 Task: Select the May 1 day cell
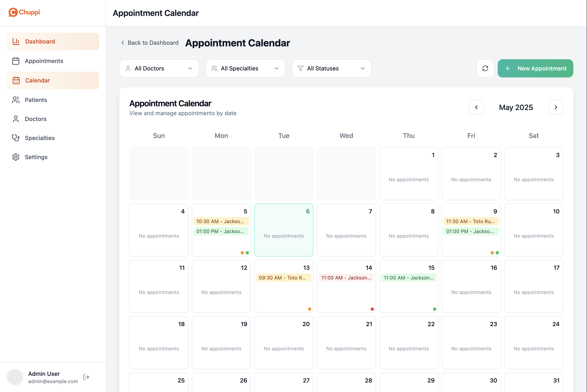pyautogui.click(x=409, y=173)
